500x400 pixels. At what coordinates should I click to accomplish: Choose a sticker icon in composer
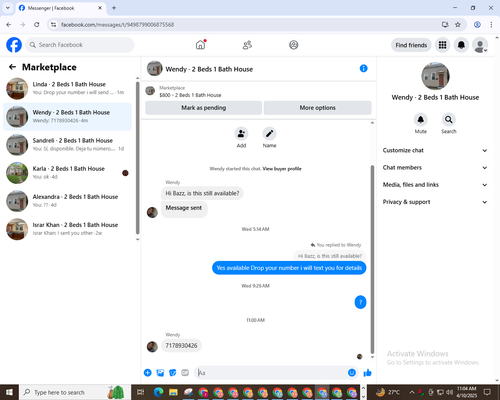tap(173, 373)
